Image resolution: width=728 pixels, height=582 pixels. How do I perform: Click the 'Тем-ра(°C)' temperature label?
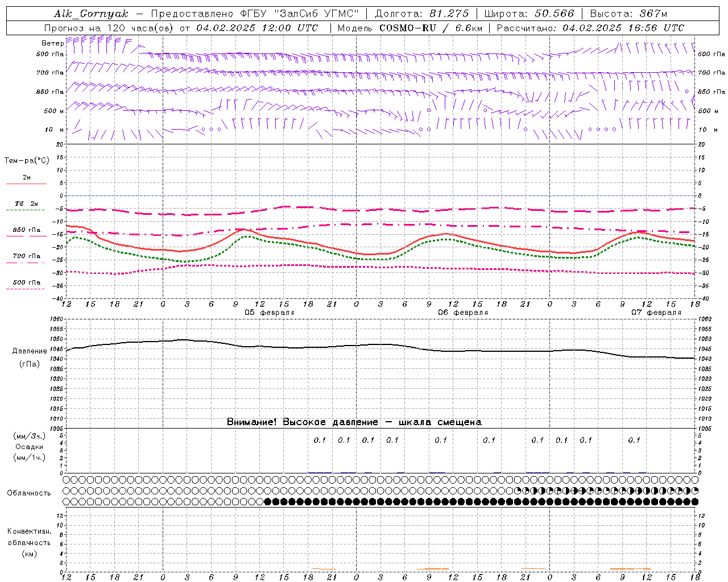27,161
